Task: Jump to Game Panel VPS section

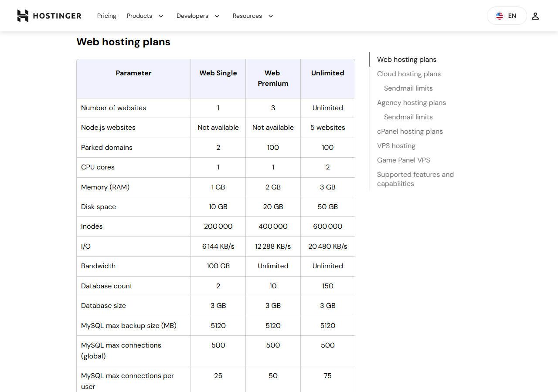Action: pos(404,160)
